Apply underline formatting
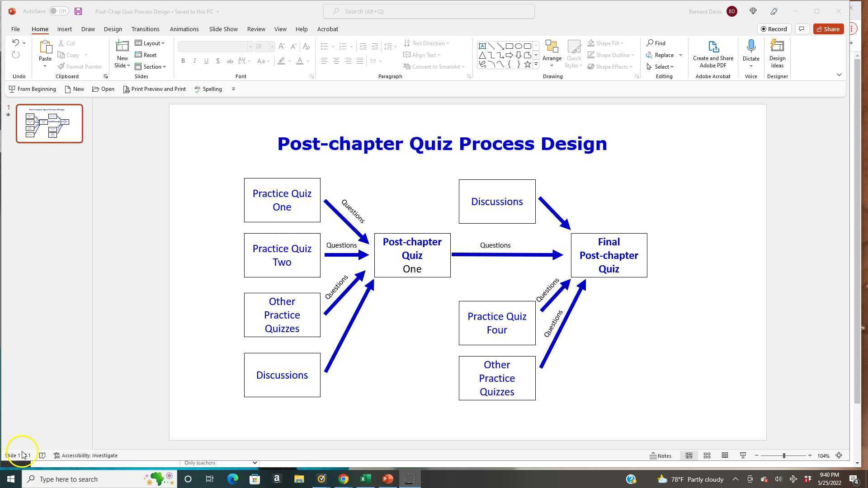Image resolution: width=868 pixels, height=488 pixels. [206, 61]
